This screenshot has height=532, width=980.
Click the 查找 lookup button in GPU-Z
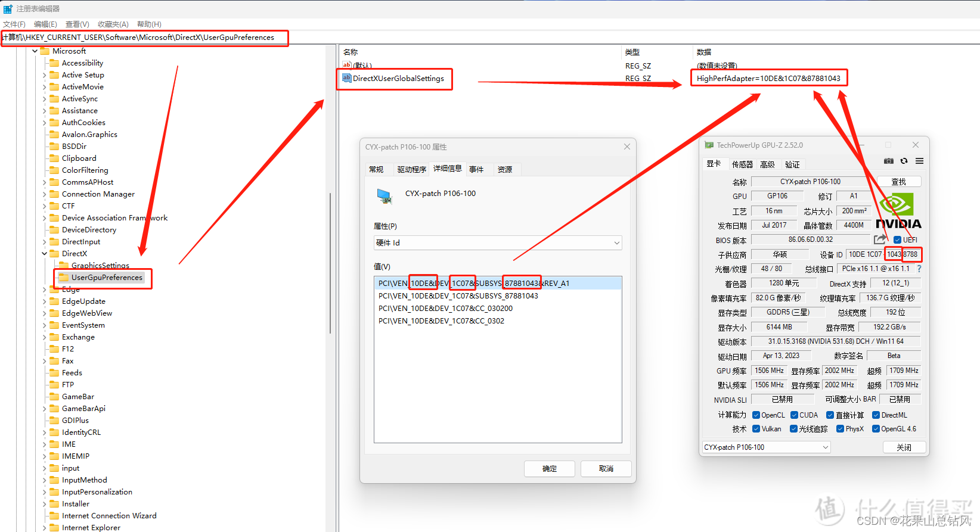point(899,181)
